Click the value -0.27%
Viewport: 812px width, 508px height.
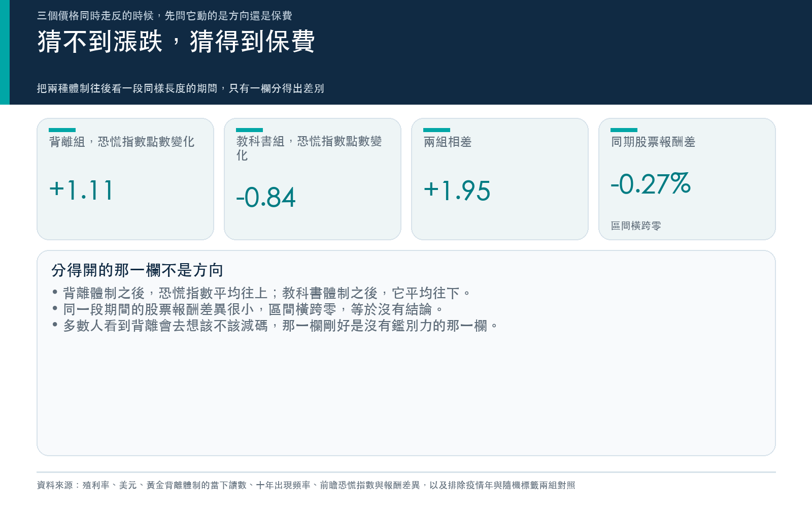(651, 184)
